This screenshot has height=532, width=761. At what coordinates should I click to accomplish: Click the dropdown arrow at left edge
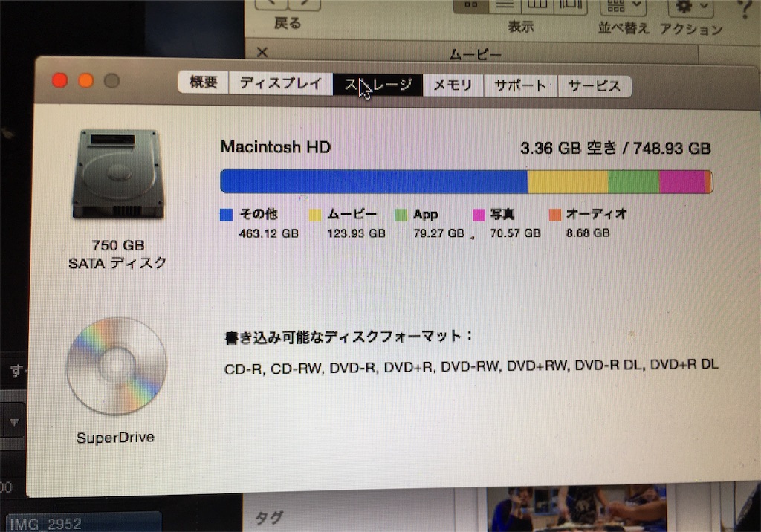tap(14, 422)
